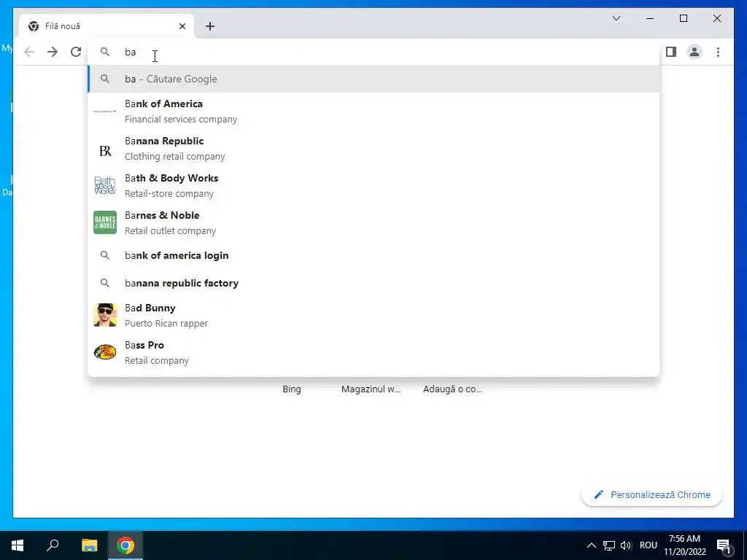Choose the Bad Bunny suggestion
This screenshot has height=560, width=747.
point(373,316)
